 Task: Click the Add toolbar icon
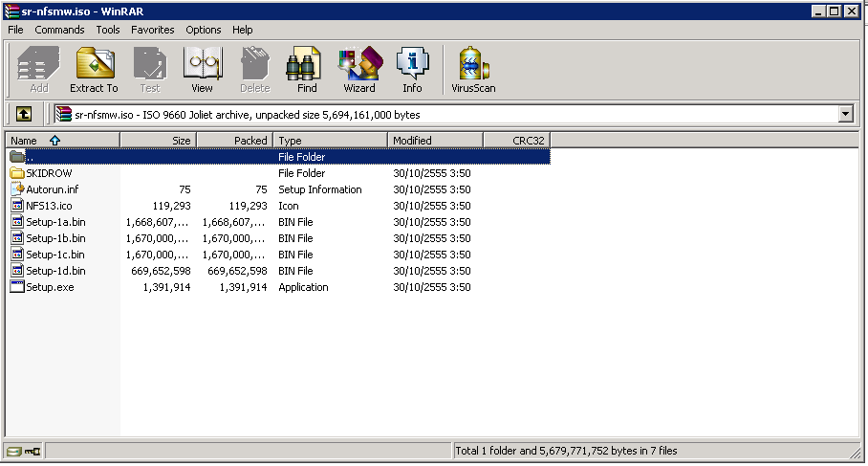38,69
